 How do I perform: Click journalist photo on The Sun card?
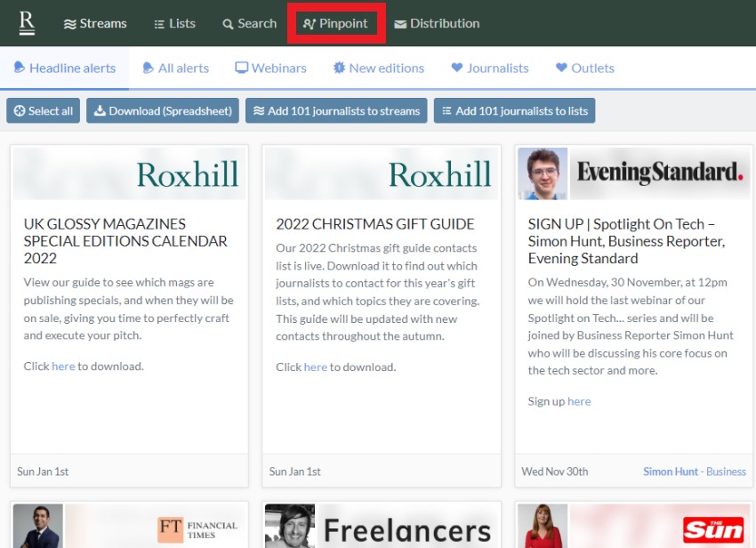pyautogui.click(x=543, y=527)
